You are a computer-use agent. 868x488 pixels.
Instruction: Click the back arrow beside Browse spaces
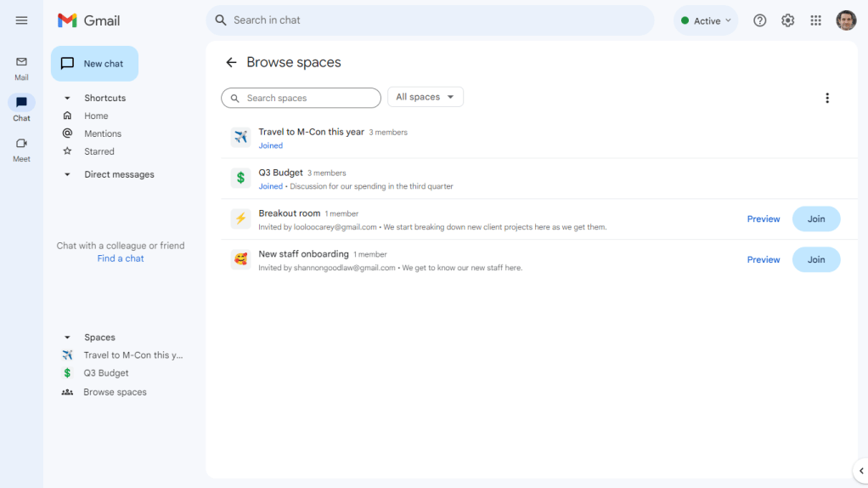click(x=231, y=63)
